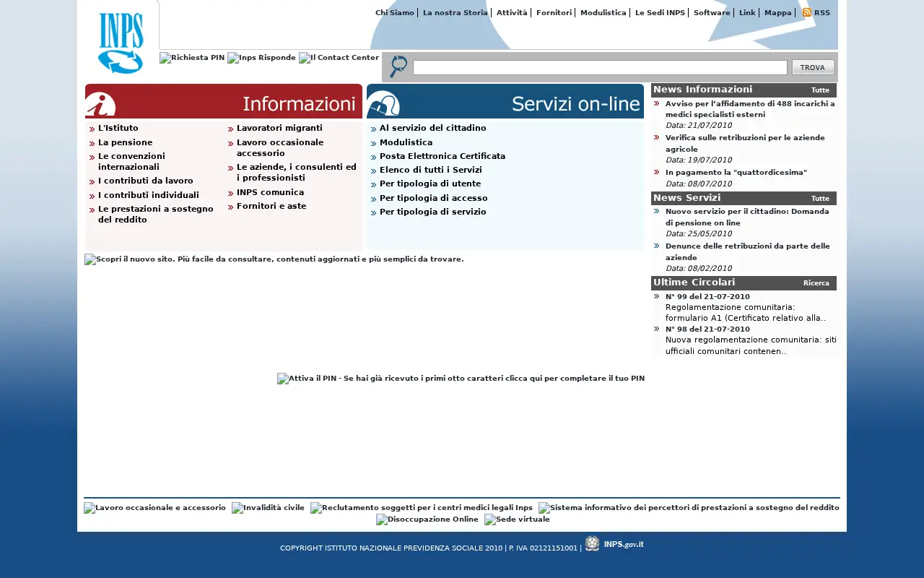Screen dimensions: 924x578
Task: Open the INPS comunica link
Action: pos(270,192)
